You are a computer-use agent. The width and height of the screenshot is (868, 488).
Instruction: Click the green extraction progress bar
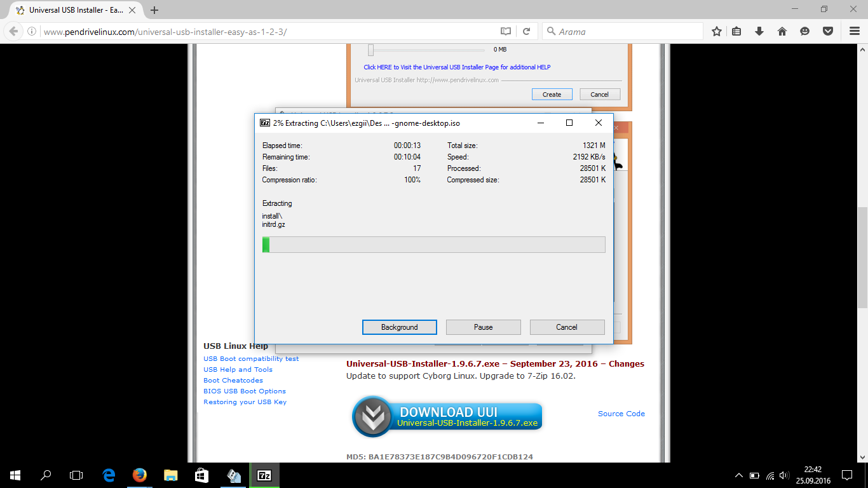tap(433, 245)
